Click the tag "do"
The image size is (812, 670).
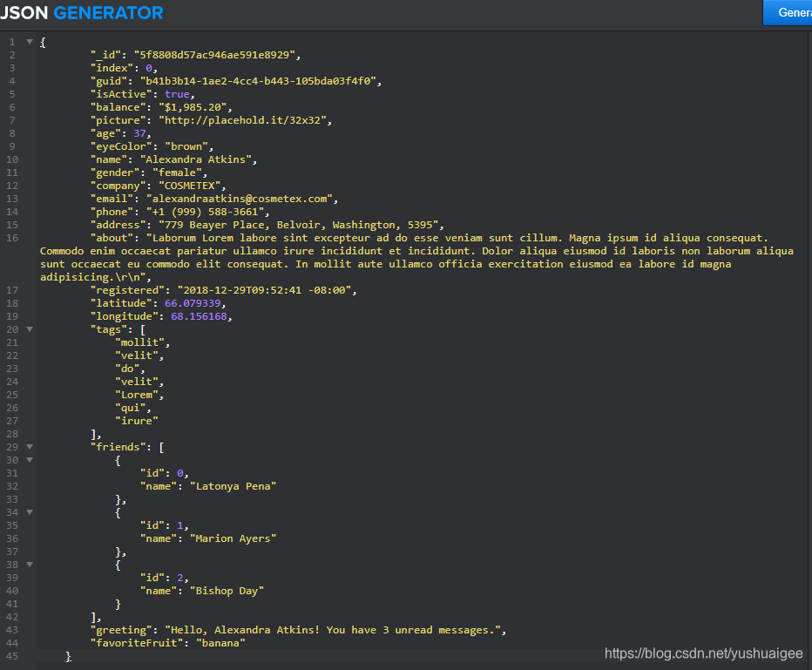127,369
